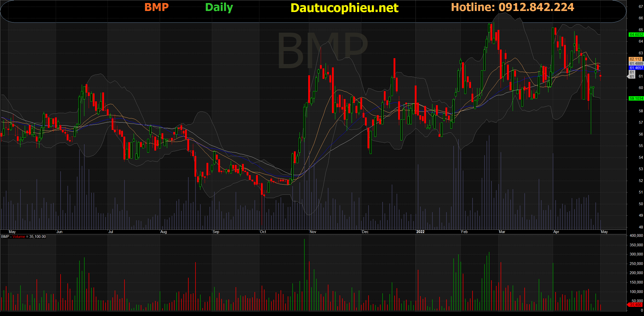The width and height of the screenshot is (644, 316).
Task: Click the red 31,400 volume tag
Action: [635, 305]
